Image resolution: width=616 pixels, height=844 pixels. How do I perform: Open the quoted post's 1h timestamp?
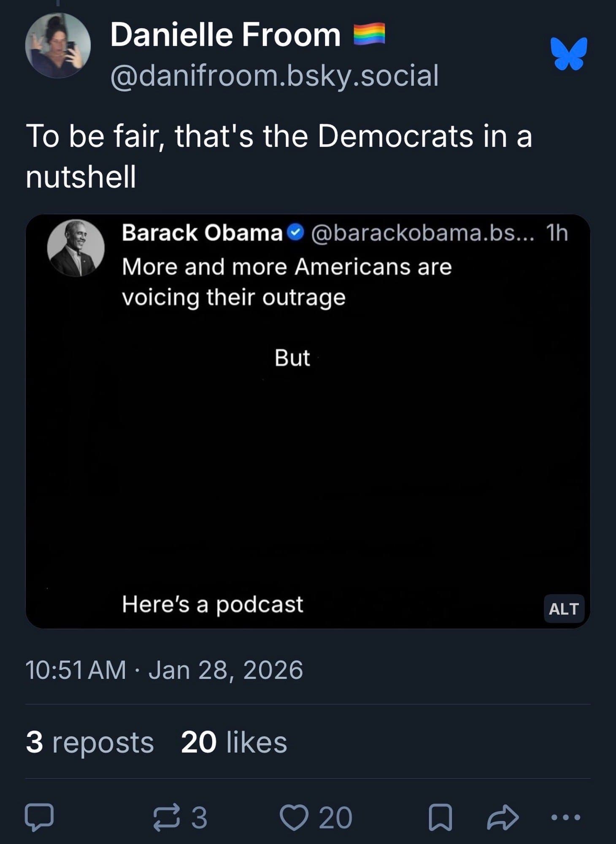click(x=557, y=233)
